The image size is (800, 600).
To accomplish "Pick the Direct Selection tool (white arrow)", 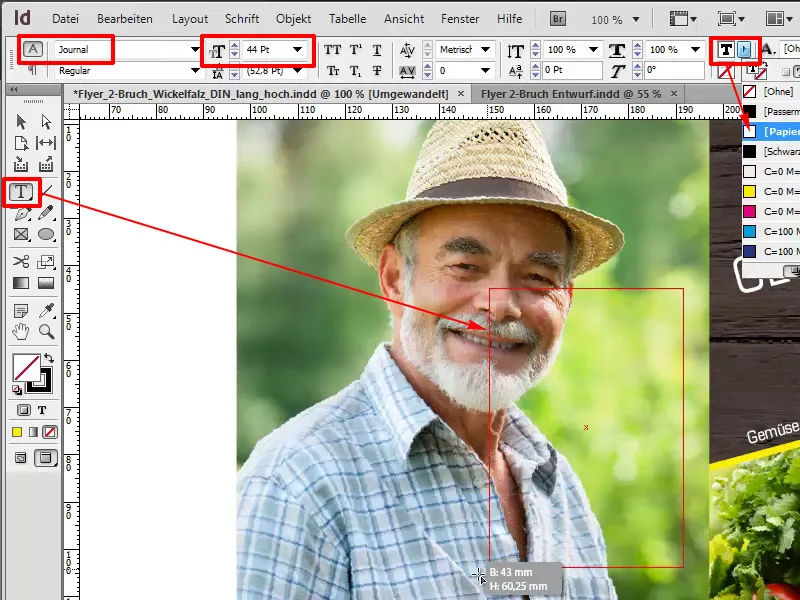I will click(x=46, y=121).
